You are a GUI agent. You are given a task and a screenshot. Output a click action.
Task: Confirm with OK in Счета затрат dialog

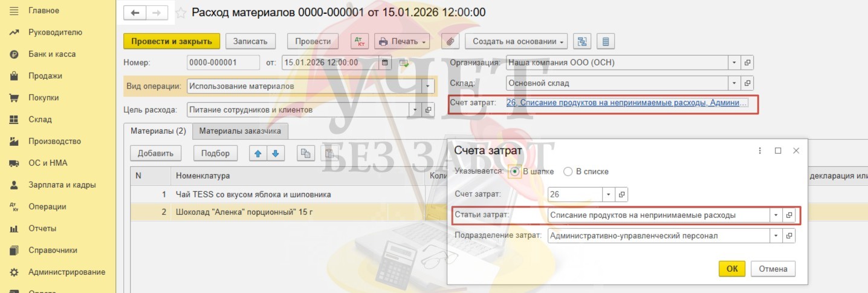pyautogui.click(x=731, y=269)
